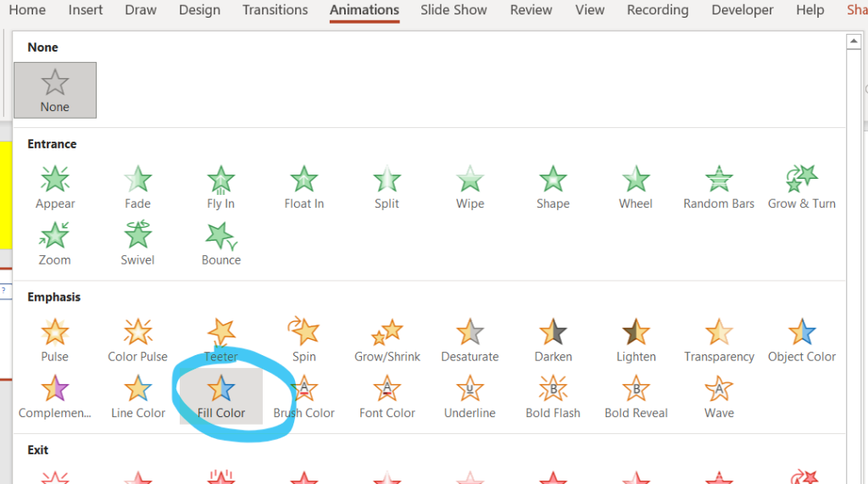
Task: Select the Random Bars entrance animation
Action: (719, 187)
